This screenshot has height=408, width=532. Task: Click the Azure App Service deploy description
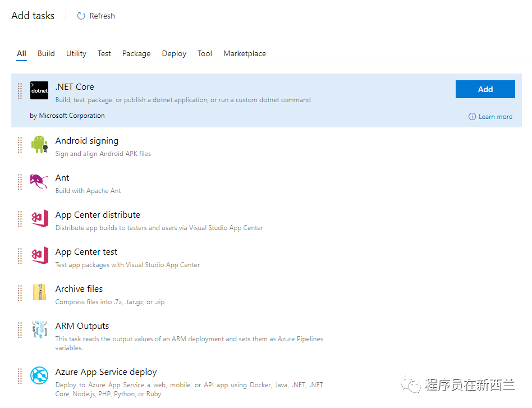(x=189, y=389)
